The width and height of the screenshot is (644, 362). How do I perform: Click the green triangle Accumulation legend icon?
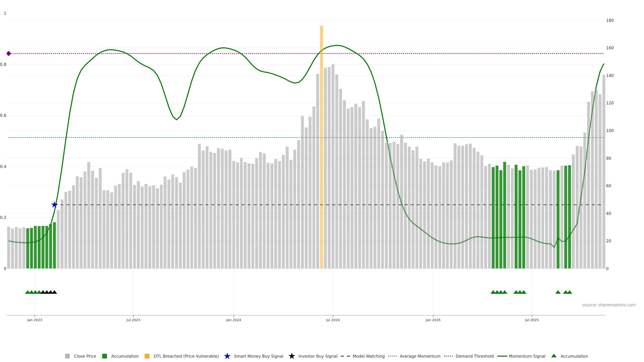pos(554,356)
